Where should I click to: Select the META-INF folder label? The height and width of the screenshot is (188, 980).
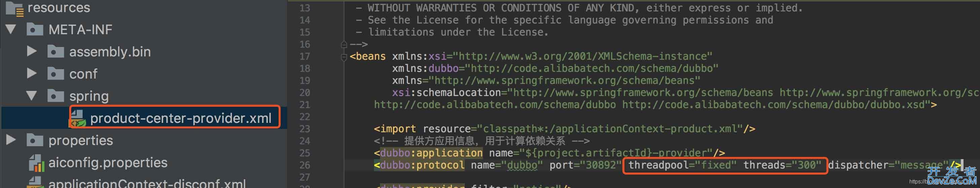pyautogui.click(x=80, y=29)
